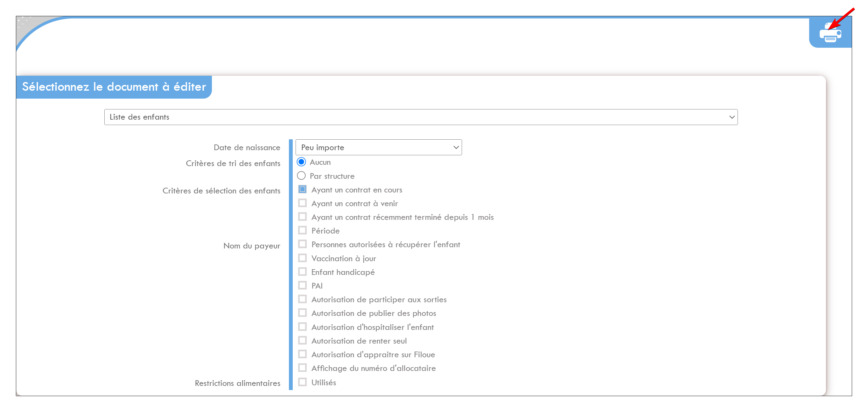
Task: Open the 'Liste des enfants' document dropdown
Action: [421, 117]
